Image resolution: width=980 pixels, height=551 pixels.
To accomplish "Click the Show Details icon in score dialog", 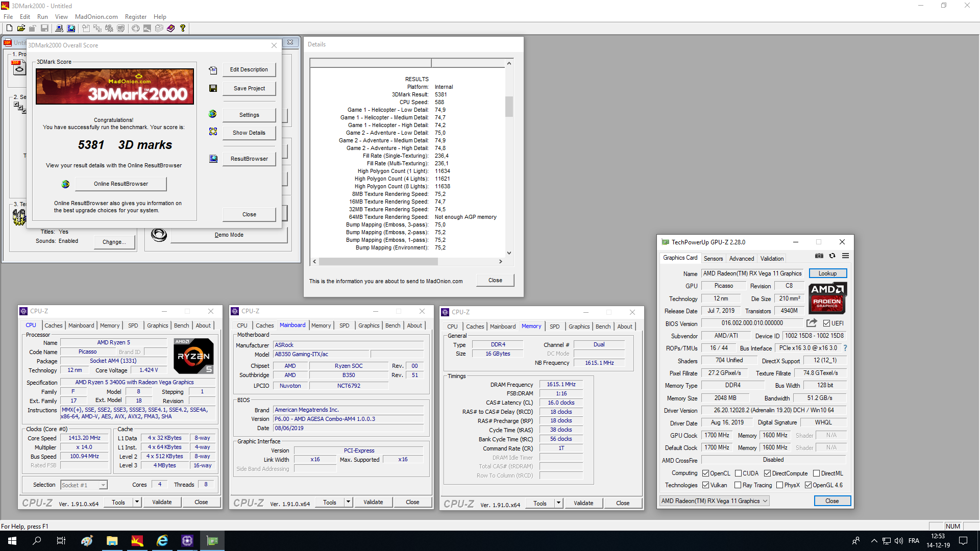I will (x=213, y=132).
